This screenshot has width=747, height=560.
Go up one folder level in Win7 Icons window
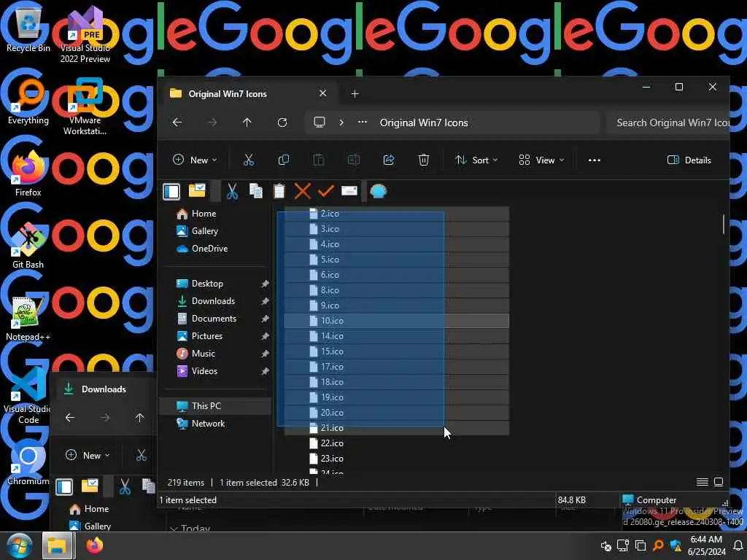point(247,122)
